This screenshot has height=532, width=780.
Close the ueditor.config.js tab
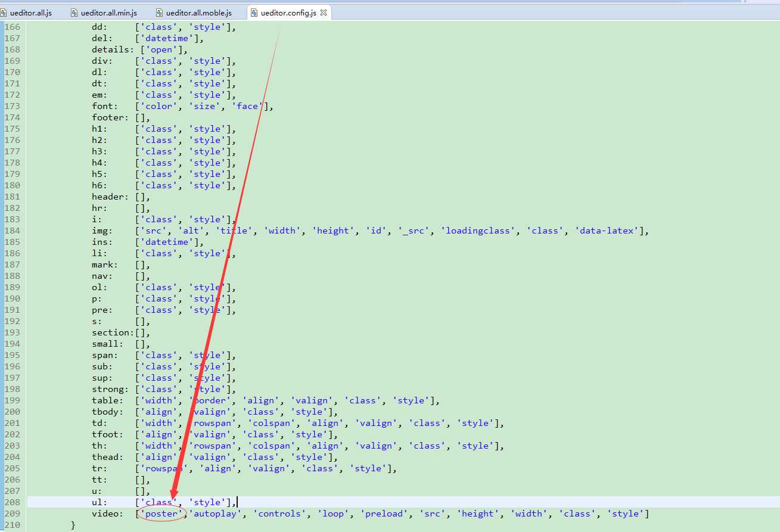coord(324,13)
